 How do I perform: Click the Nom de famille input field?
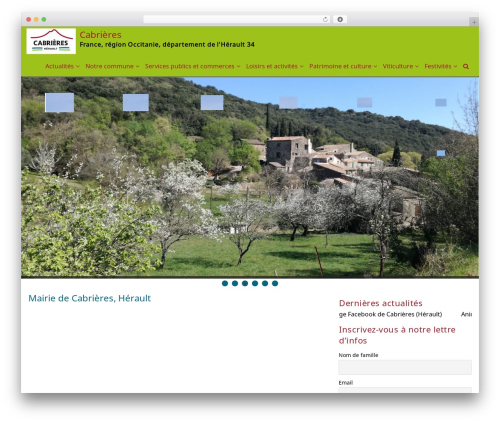(x=405, y=367)
